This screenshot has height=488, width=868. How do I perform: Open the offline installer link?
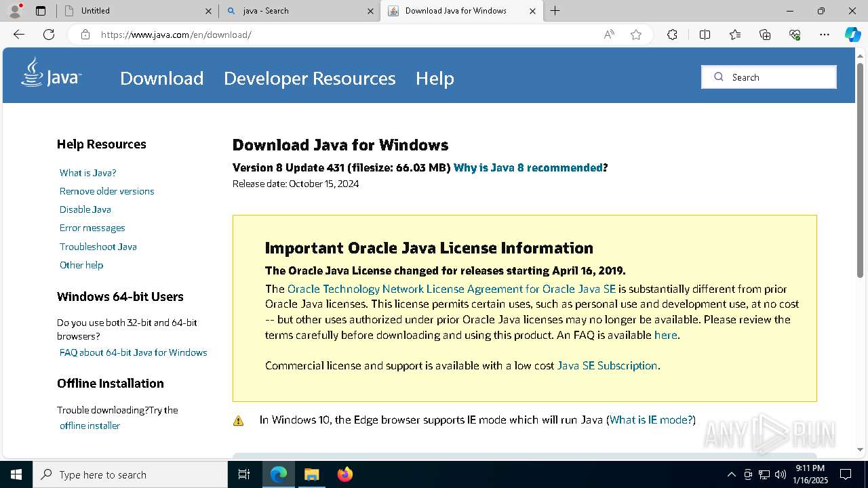pos(90,426)
